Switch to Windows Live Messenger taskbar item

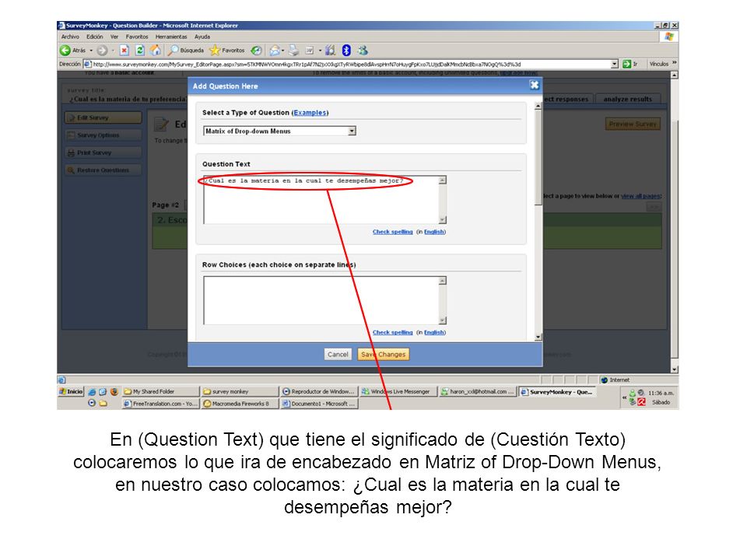(x=398, y=391)
